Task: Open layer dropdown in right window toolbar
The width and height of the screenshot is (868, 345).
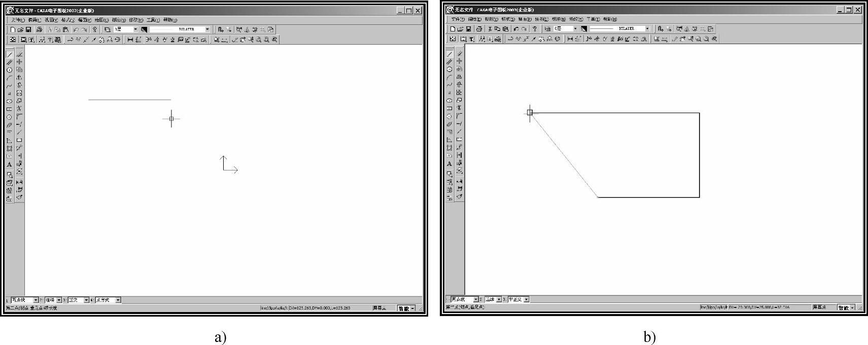Action: 575,28
